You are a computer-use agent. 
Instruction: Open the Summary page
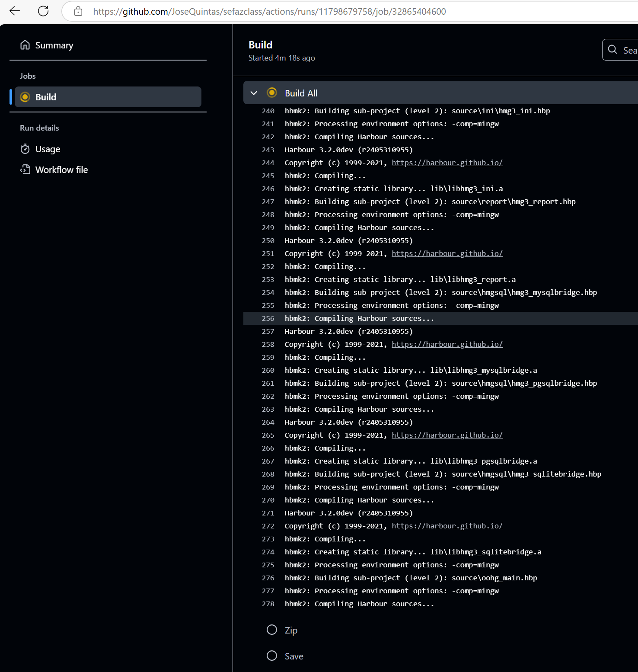tap(54, 45)
